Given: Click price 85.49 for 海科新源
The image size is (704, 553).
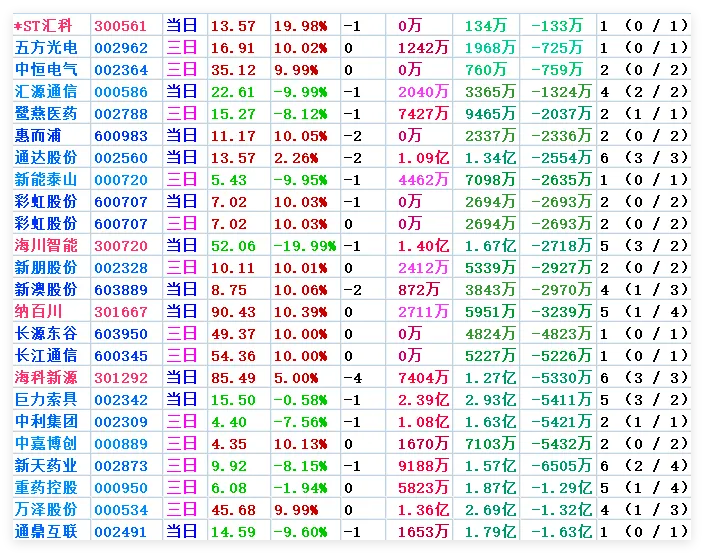Looking at the screenshot, I should (233, 378).
